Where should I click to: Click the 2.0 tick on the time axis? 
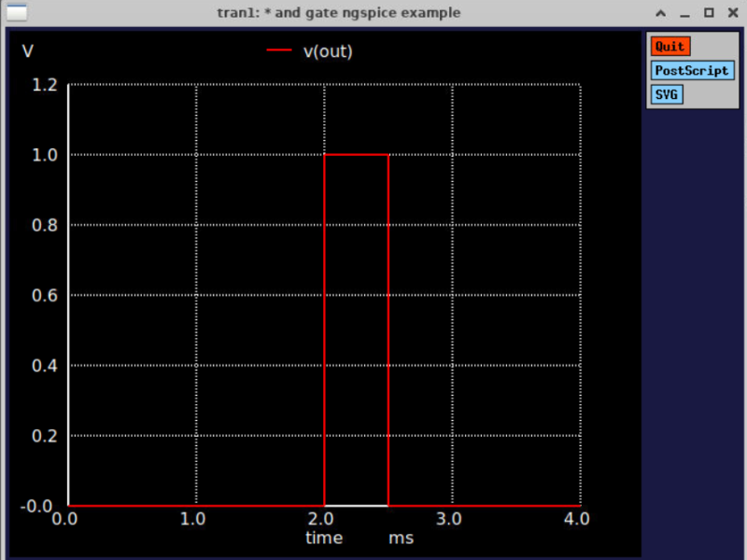click(x=322, y=518)
